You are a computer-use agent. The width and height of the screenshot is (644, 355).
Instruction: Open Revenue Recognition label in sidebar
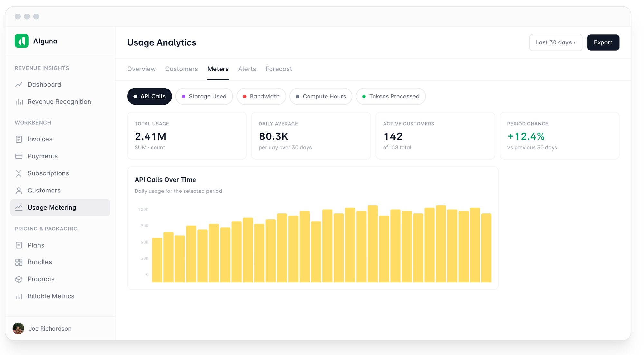pyautogui.click(x=59, y=102)
